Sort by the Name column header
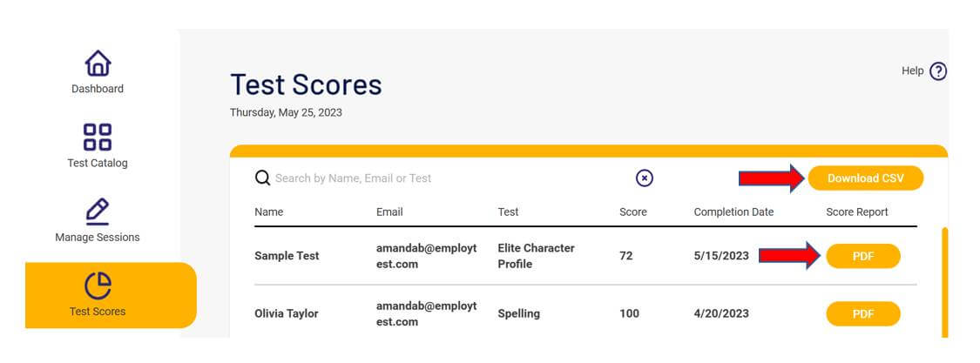980x363 pixels. (x=269, y=212)
